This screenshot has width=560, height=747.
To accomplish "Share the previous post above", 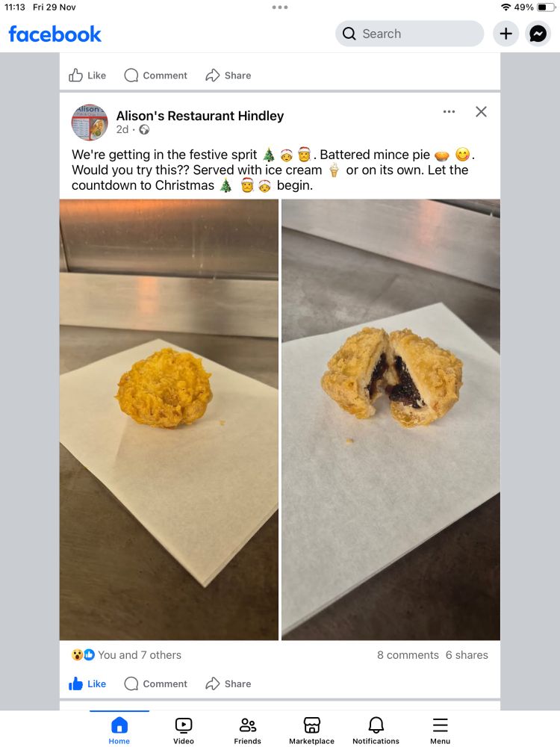I will (x=228, y=75).
